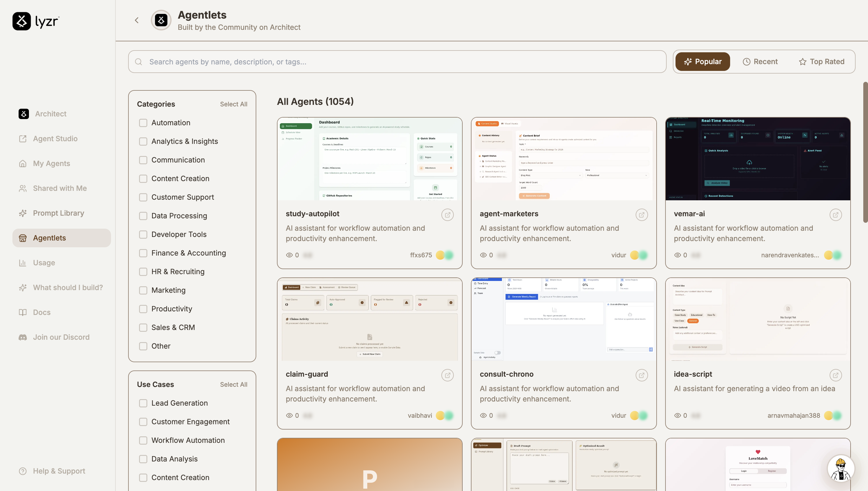Open claim-guard external link icon

point(448,375)
